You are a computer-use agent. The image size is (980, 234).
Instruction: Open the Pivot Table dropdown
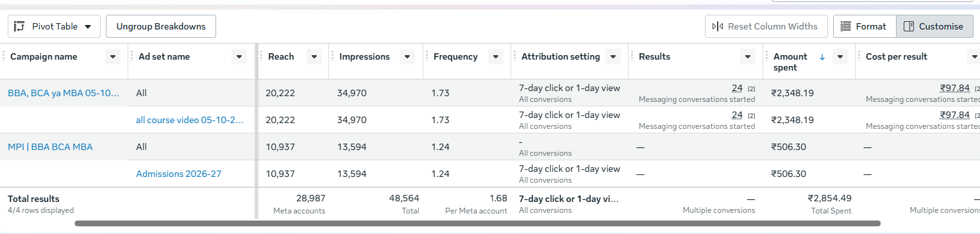click(54, 26)
